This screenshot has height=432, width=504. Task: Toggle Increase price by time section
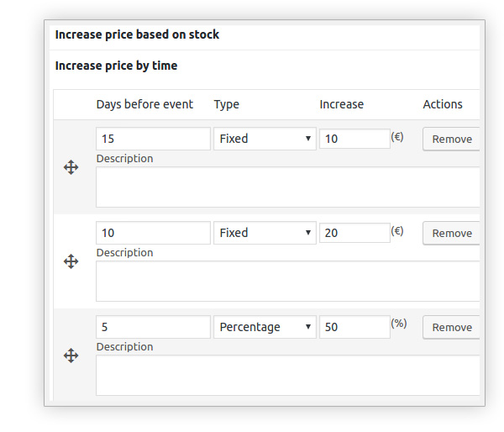point(116,66)
